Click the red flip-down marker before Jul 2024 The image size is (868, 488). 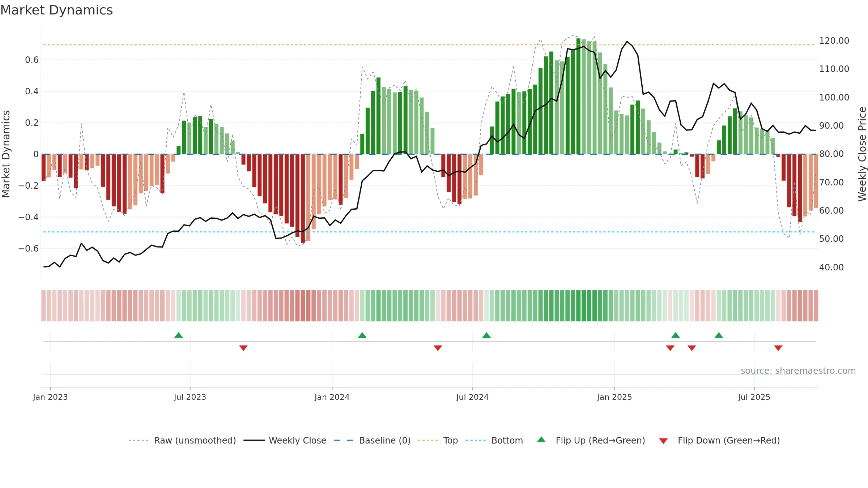coord(438,348)
